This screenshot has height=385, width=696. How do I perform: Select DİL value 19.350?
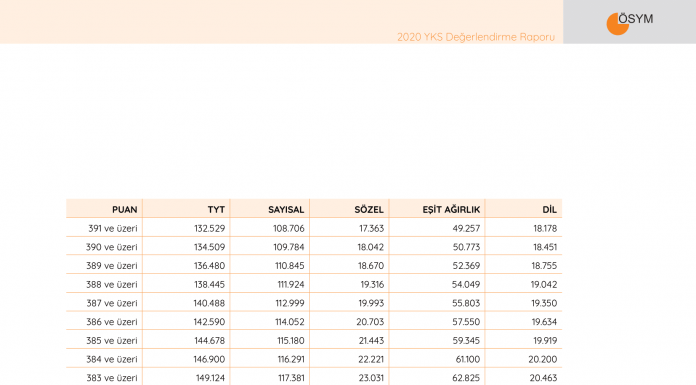[x=544, y=303]
